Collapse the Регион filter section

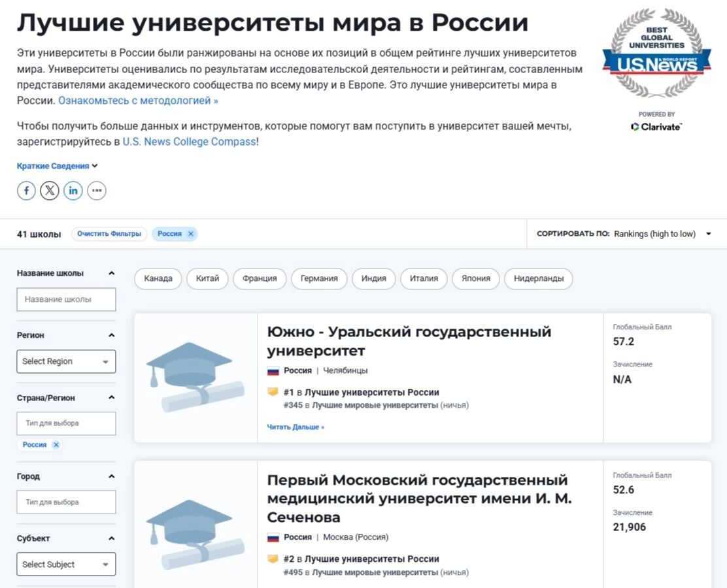[x=111, y=335]
